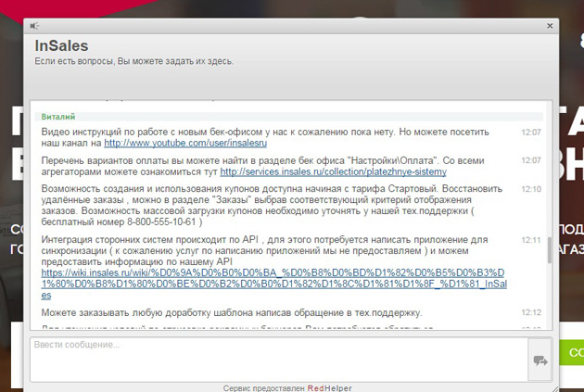Open the RedHelper service provider link

pos(329,388)
